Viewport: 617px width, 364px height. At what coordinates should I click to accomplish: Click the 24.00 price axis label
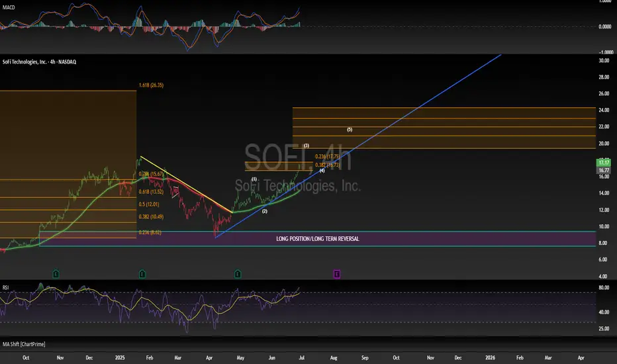(x=604, y=110)
